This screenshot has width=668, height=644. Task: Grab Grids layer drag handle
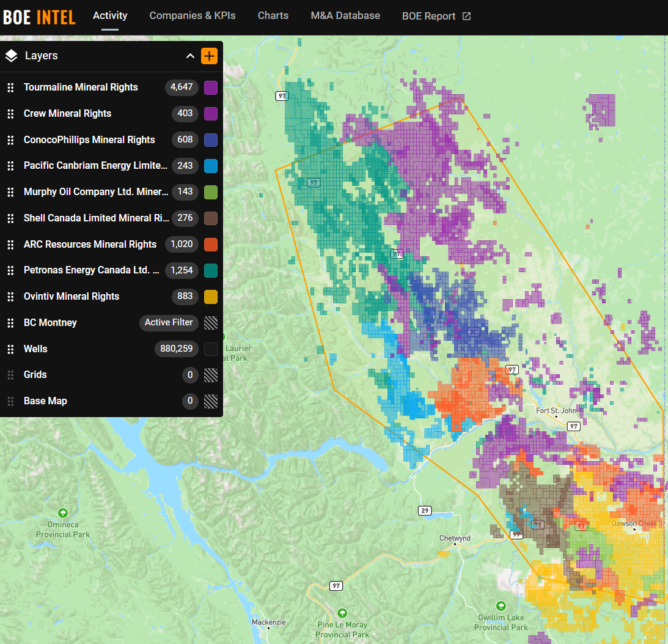coord(10,375)
